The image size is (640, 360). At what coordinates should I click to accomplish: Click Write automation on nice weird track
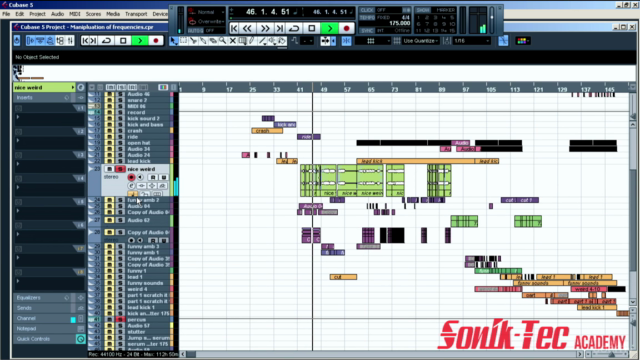click(163, 177)
